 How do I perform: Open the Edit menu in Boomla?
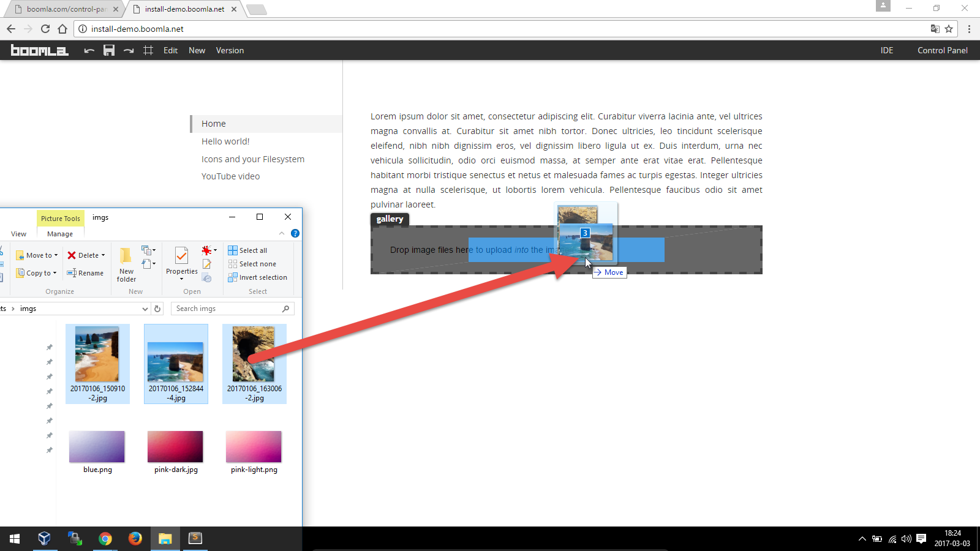tap(170, 51)
